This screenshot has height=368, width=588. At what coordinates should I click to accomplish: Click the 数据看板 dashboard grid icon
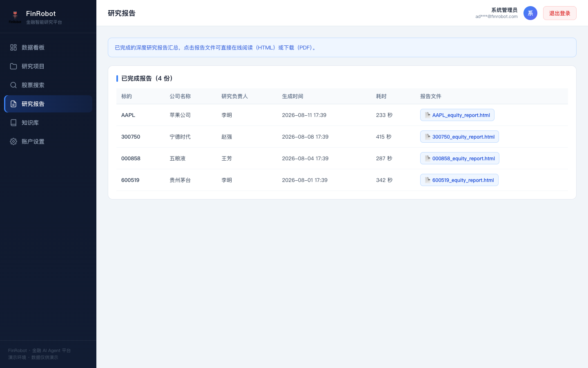[x=13, y=47]
